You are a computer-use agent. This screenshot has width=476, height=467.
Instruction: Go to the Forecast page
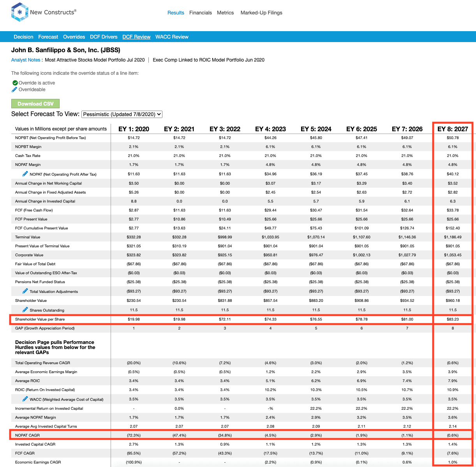coord(48,37)
